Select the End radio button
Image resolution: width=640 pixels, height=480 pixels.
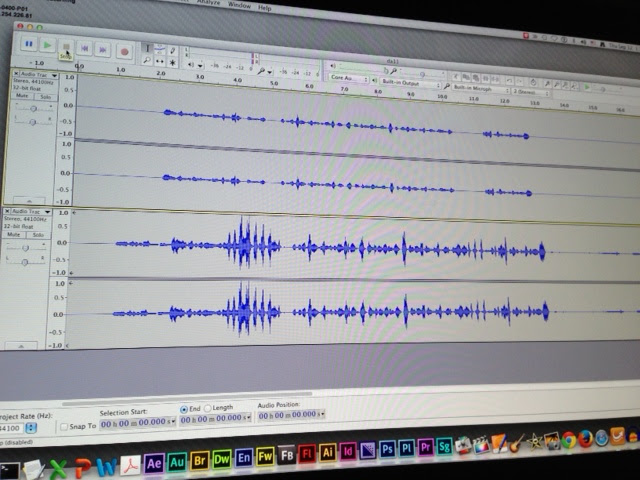click(x=184, y=409)
